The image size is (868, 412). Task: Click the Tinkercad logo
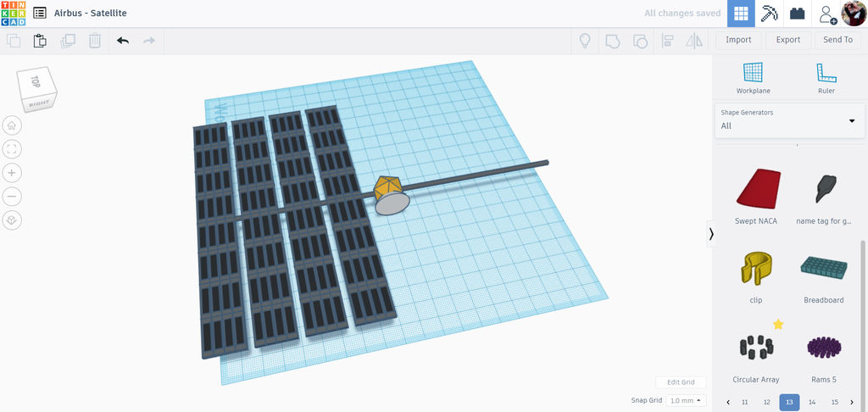coord(13,14)
